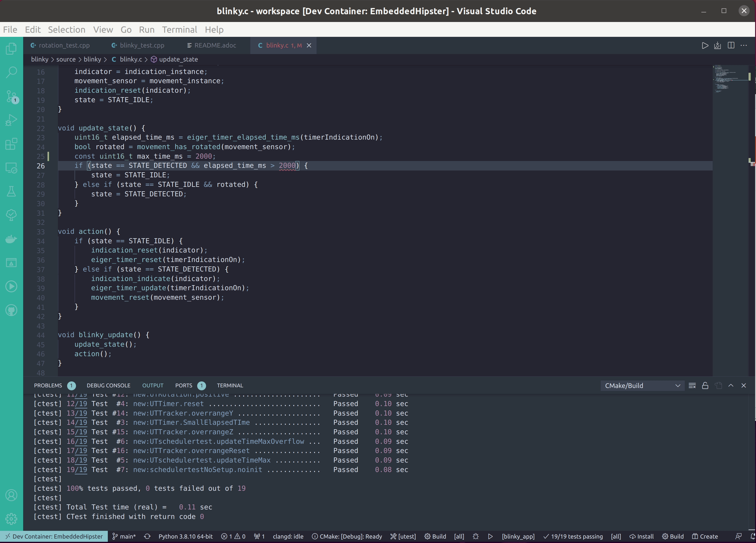This screenshot has height=543, width=756.
Task: Click 19/19 tests passing status item
Action: pos(573,536)
